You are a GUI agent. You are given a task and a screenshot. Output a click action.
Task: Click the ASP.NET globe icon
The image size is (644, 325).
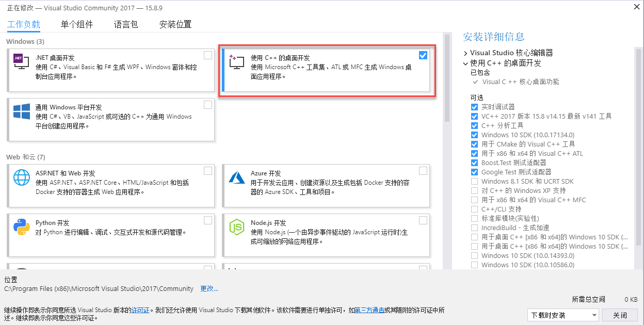(x=21, y=177)
